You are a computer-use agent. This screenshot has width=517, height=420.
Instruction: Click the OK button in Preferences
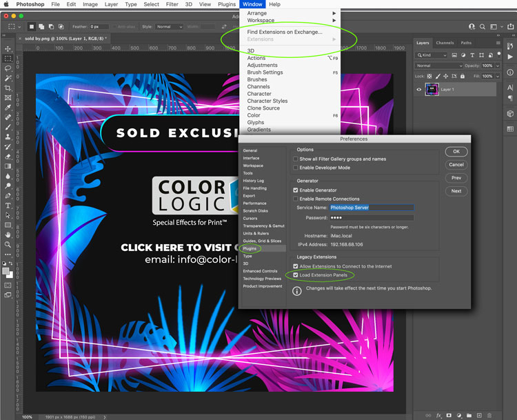[456, 152]
